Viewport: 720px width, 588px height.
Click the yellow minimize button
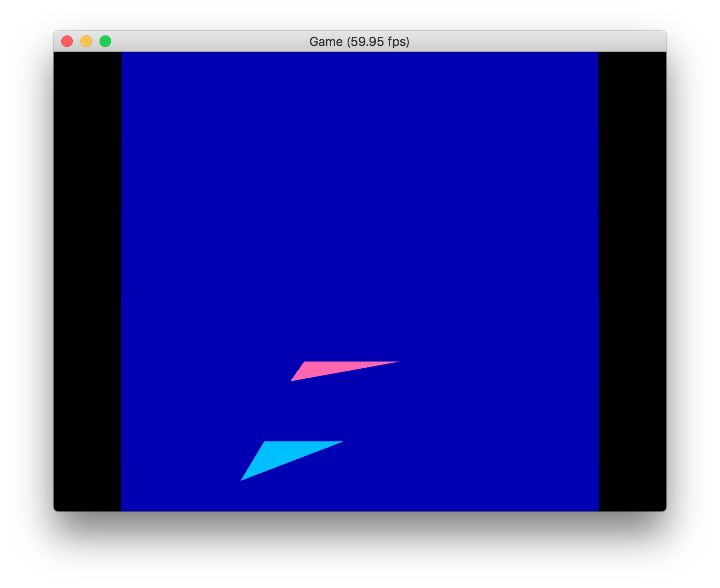coord(86,41)
